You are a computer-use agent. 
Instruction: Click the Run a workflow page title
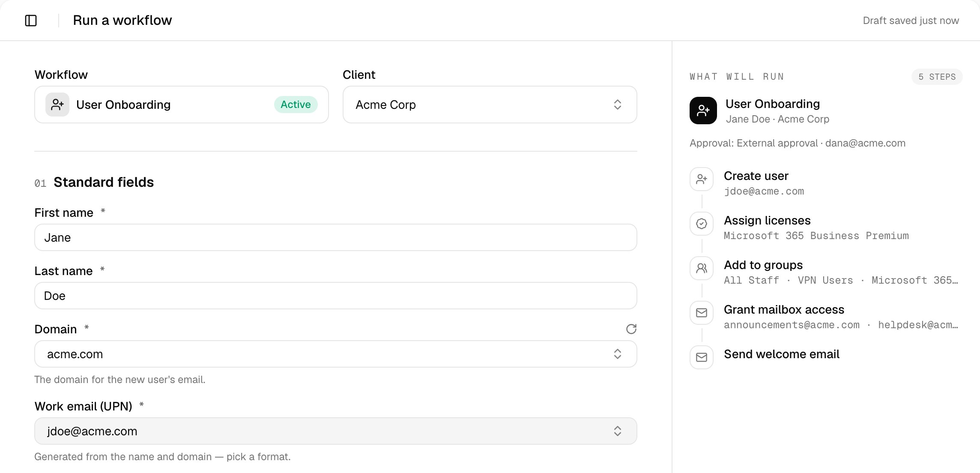point(122,20)
